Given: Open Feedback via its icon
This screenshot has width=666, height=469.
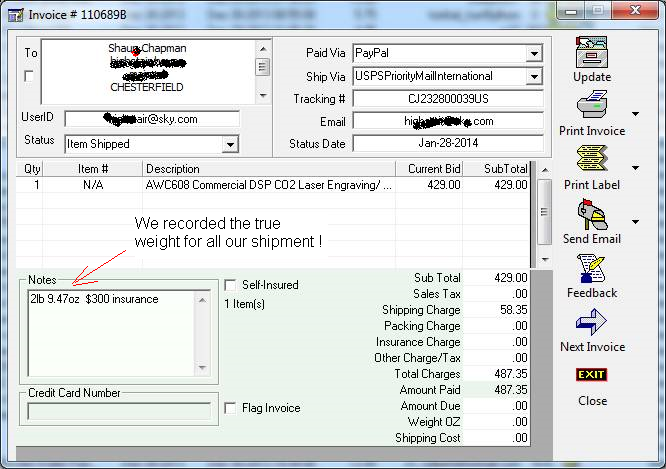Looking at the screenshot, I should click(x=591, y=268).
